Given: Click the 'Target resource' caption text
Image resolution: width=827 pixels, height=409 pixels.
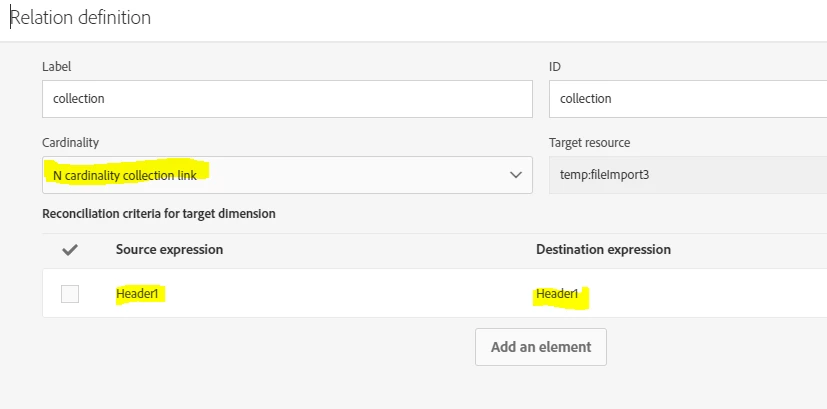Looking at the screenshot, I should (589, 143).
